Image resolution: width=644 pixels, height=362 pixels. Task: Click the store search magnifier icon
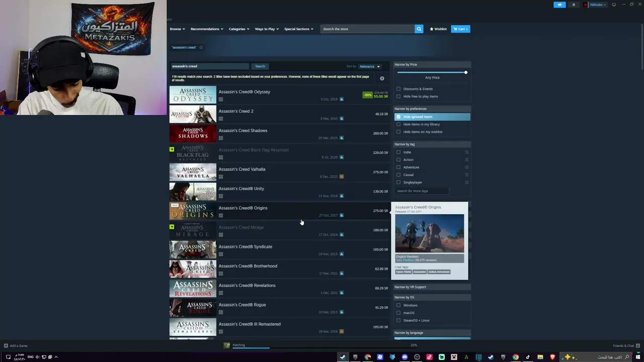pos(419,29)
